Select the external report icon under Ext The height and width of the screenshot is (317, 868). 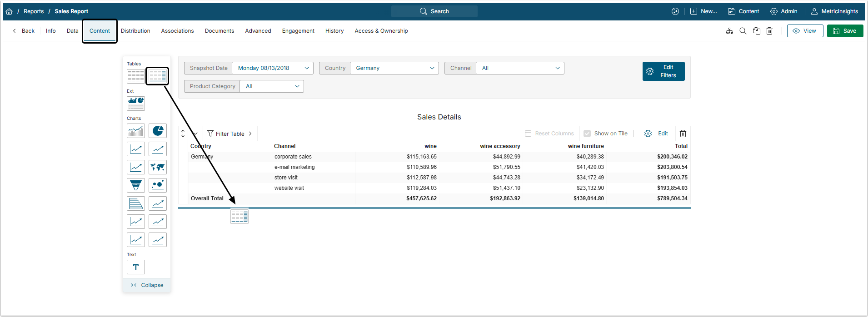[136, 104]
